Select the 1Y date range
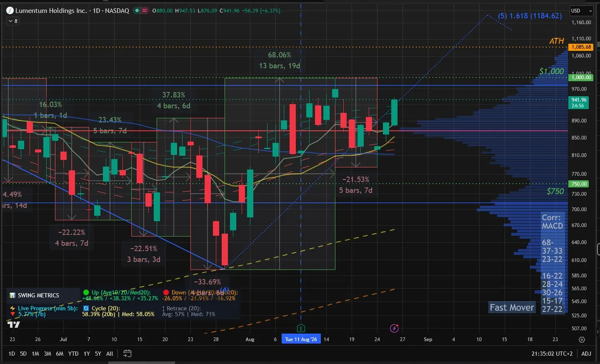The height and width of the screenshot is (364, 600). 87,354
